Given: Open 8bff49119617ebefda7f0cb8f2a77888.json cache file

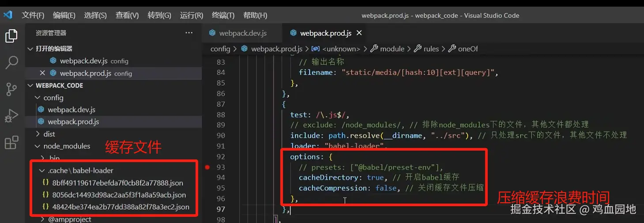Looking at the screenshot, I should coord(117,182).
